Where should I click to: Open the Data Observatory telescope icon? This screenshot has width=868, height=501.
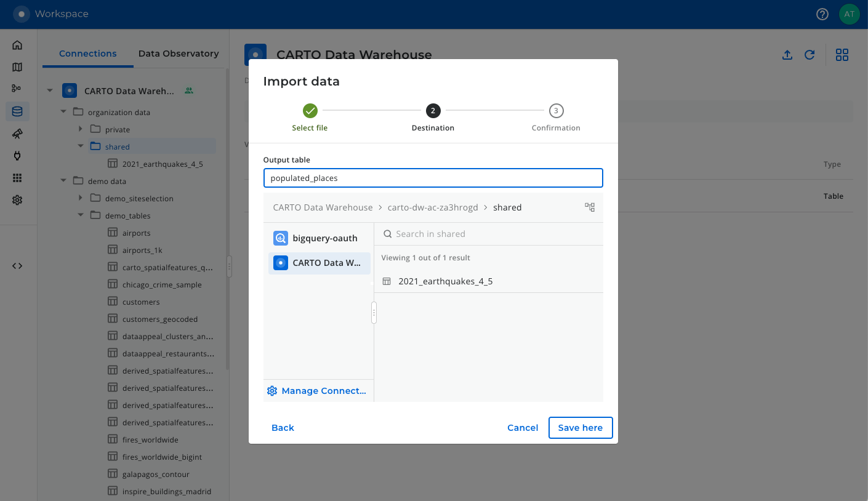[x=17, y=134]
